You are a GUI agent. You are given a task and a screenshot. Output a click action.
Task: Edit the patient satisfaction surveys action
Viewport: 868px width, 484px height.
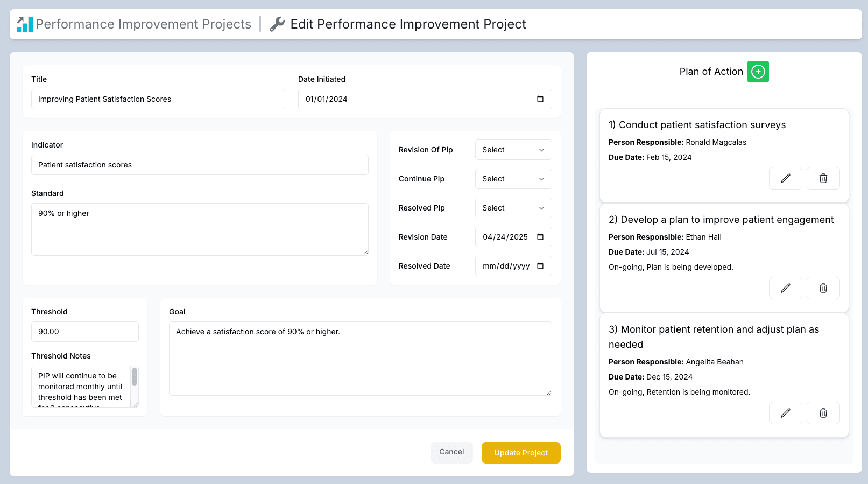785,178
